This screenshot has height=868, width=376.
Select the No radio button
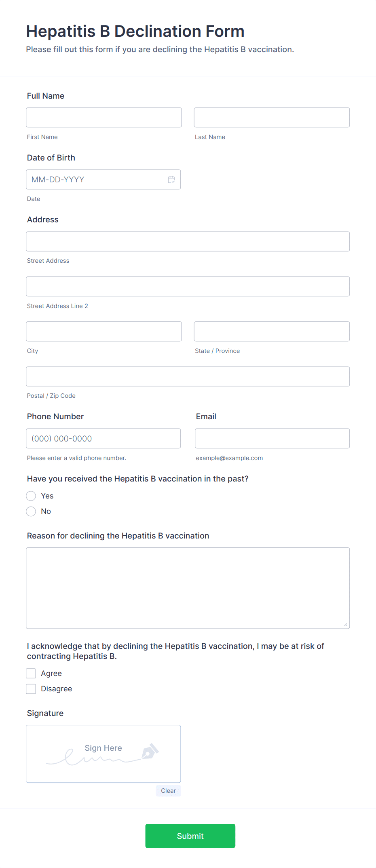31,511
